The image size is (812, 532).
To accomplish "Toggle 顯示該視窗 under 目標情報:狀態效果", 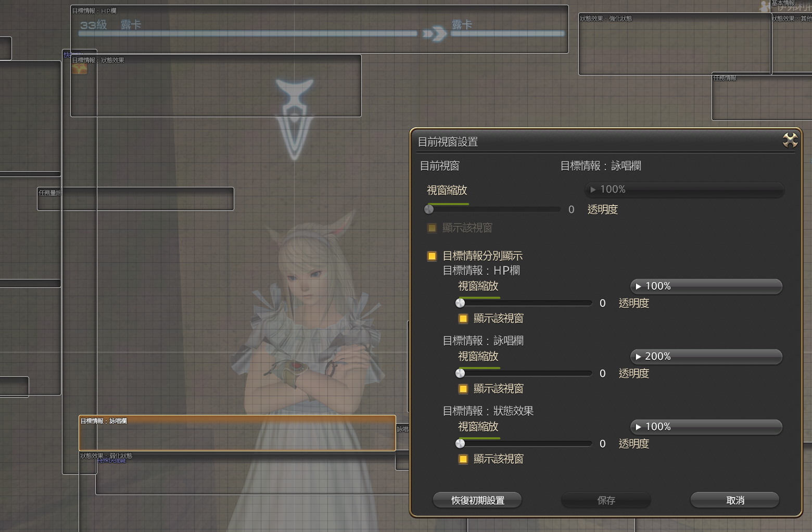I will (463, 459).
